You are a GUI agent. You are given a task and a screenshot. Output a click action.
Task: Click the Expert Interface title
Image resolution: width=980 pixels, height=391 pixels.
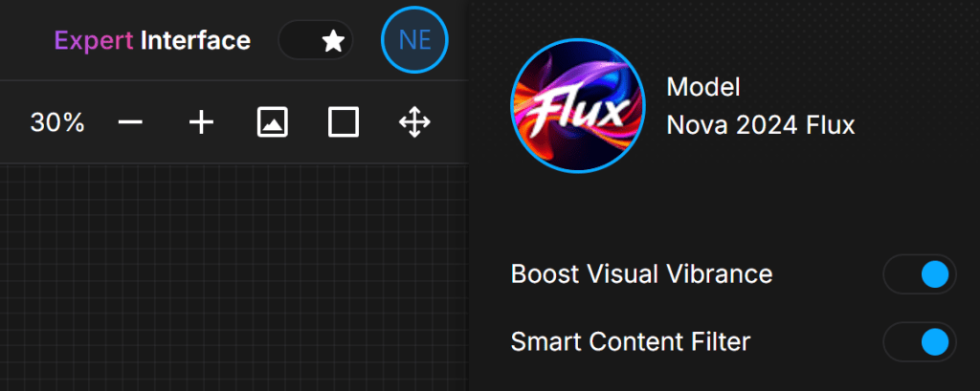pyautogui.click(x=152, y=40)
